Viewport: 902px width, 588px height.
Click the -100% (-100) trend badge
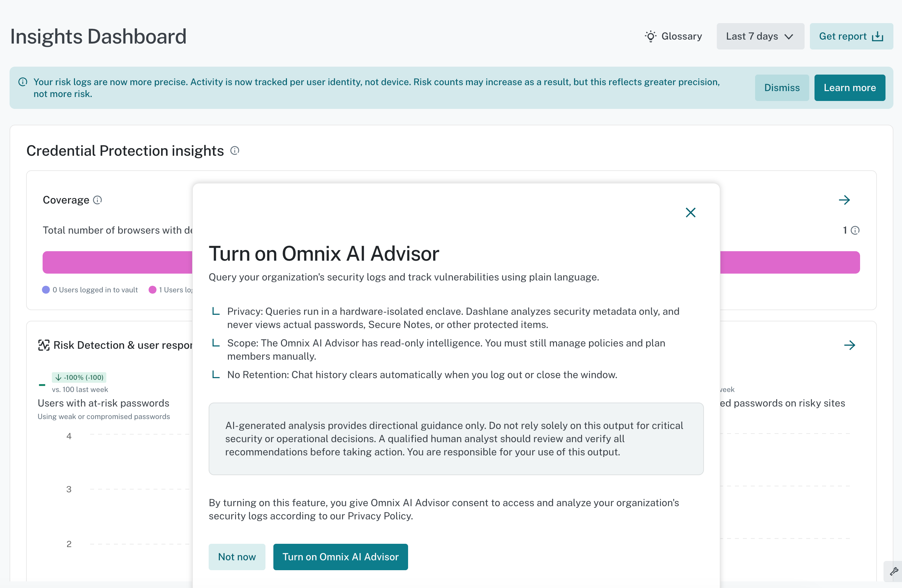79,377
